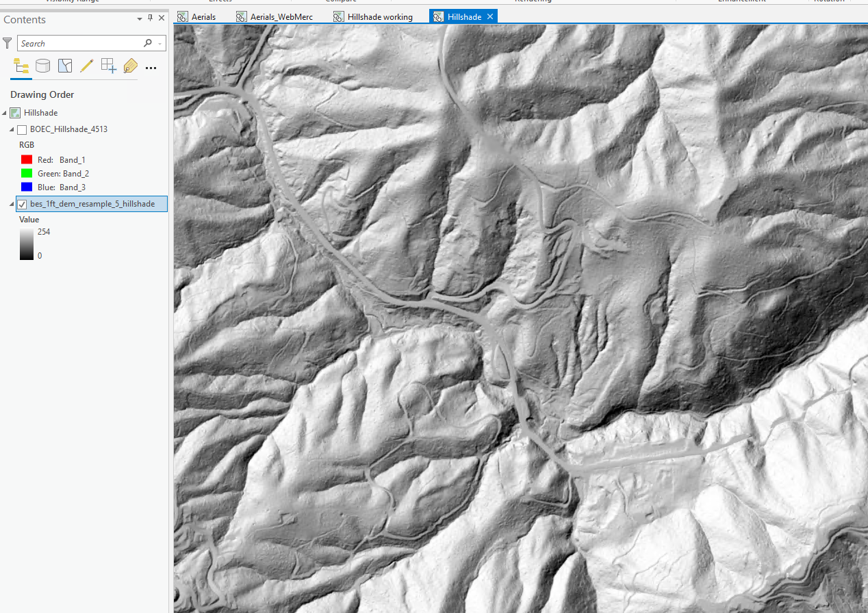Open List By Selection view
Screen dimensions: 868x613
pyautogui.click(x=64, y=66)
